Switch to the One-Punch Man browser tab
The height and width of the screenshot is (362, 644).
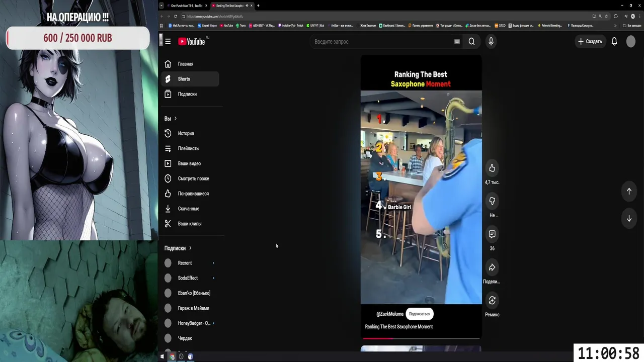pyautogui.click(x=187, y=6)
